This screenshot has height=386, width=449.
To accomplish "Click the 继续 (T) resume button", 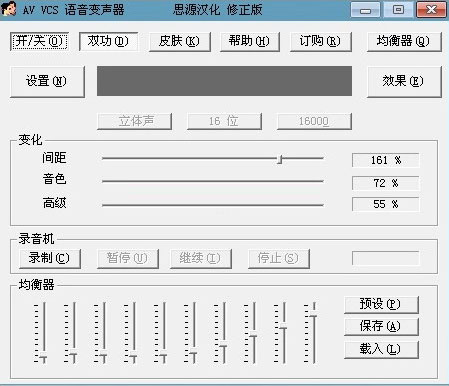I will tap(201, 258).
